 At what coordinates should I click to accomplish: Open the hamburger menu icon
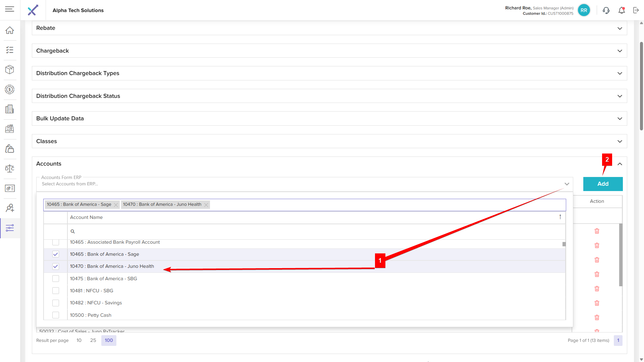10,9
